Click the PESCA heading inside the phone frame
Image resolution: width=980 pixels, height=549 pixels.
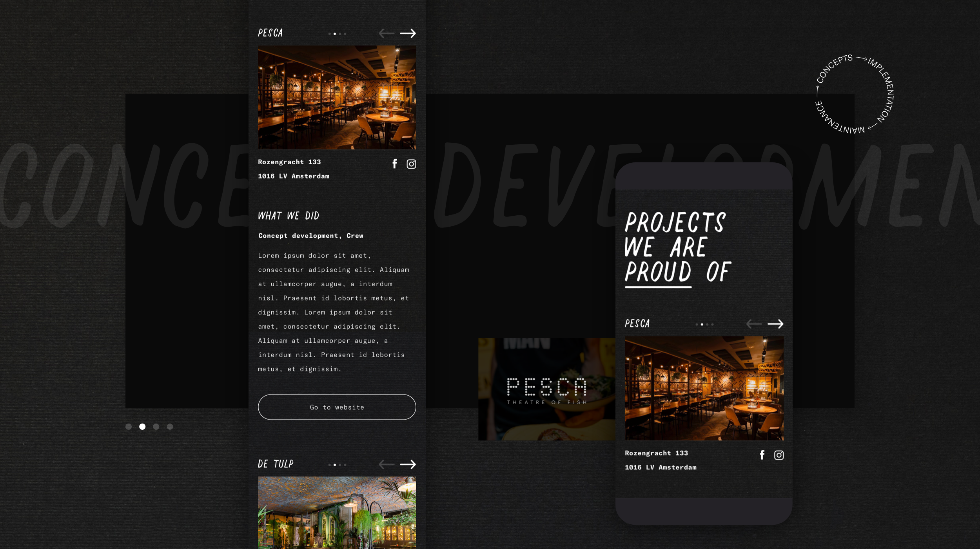coord(637,324)
